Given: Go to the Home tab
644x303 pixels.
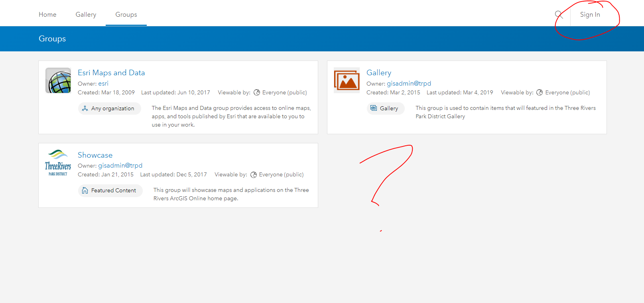Looking at the screenshot, I should tap(47, 14).
